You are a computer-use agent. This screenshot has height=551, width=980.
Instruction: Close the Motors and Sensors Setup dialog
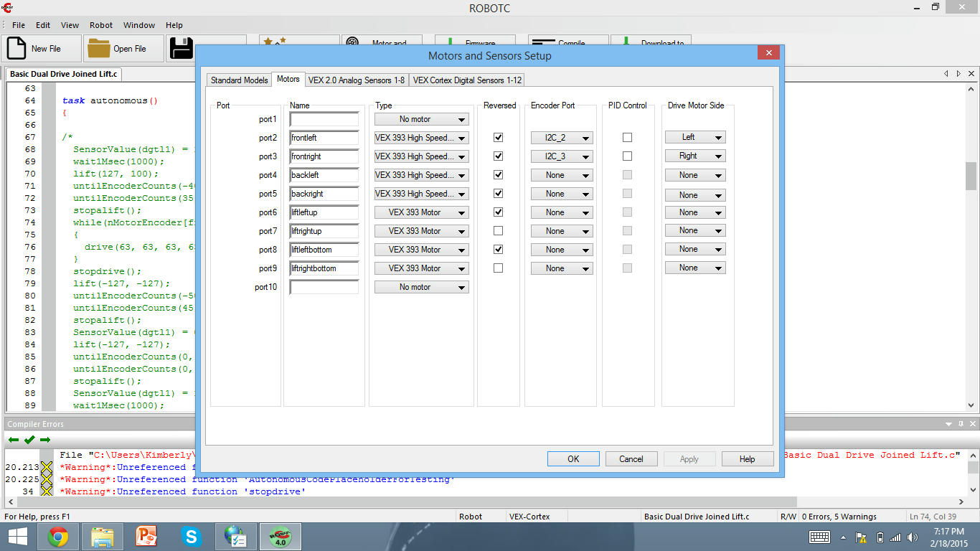point(768,53)
